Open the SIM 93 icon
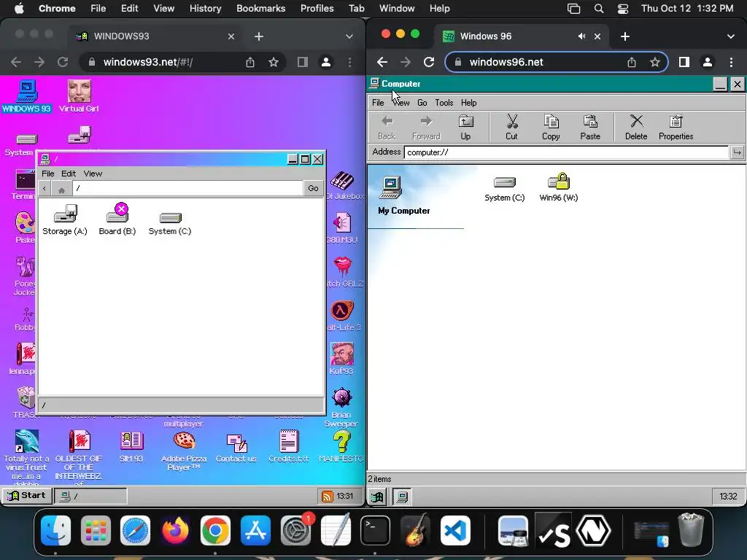Image resolution: width=747 pixels, height=560 pixels. pyautogui.click(x=131, y=447)
